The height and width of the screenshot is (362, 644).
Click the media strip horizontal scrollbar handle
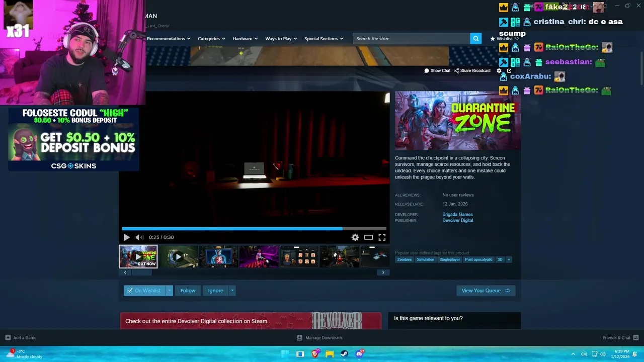point(141,273)
